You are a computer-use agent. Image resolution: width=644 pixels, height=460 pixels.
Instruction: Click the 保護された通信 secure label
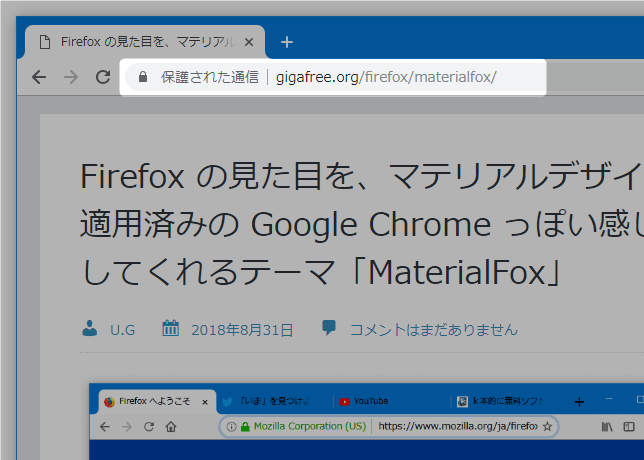click(210, 77)
